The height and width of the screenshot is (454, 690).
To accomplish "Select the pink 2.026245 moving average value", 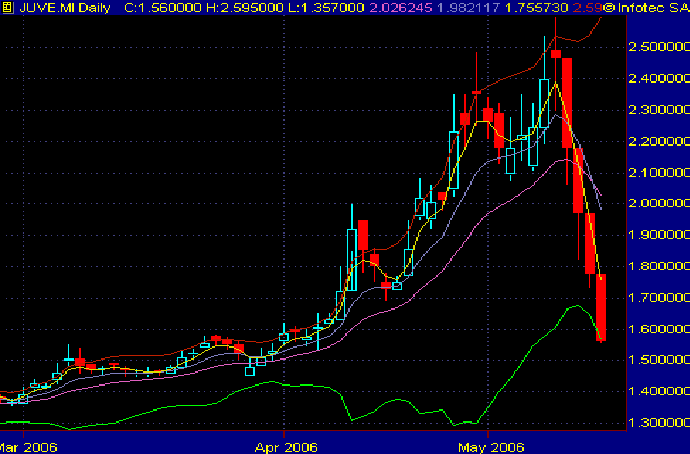I will point(400,7).
